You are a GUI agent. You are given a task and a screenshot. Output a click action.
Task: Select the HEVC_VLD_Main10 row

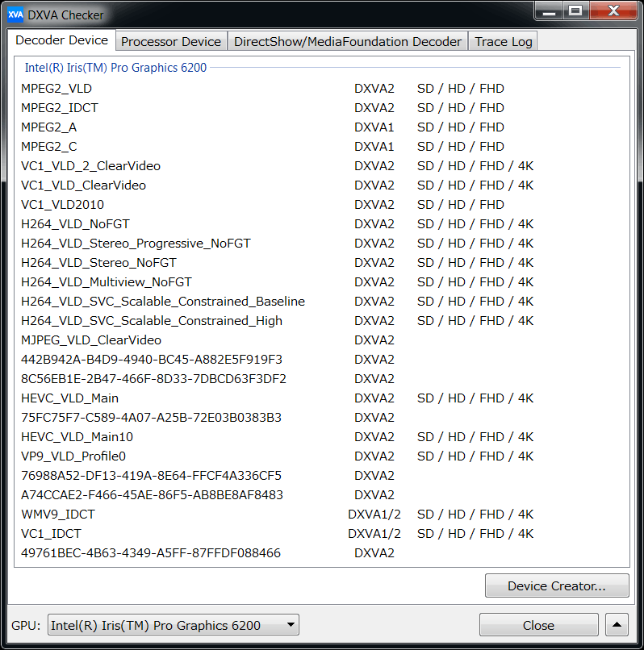coord(321,436)
